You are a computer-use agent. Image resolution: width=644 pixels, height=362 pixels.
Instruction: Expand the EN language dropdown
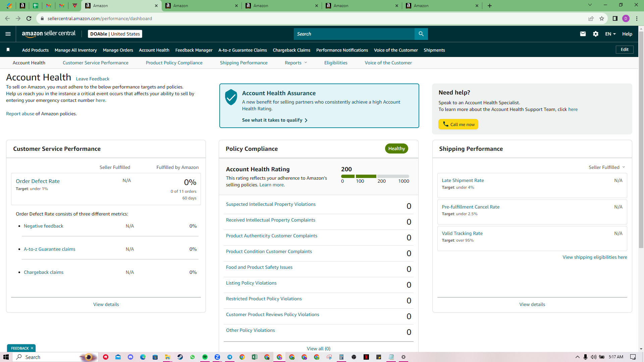pos(610,34)
